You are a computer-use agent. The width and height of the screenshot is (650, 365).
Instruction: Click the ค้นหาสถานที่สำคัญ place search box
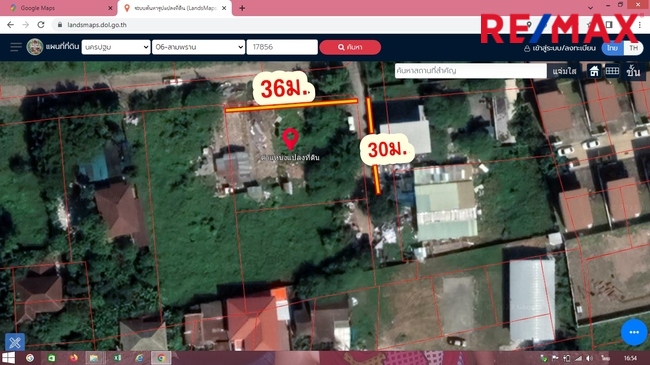(x=471, y=71)
